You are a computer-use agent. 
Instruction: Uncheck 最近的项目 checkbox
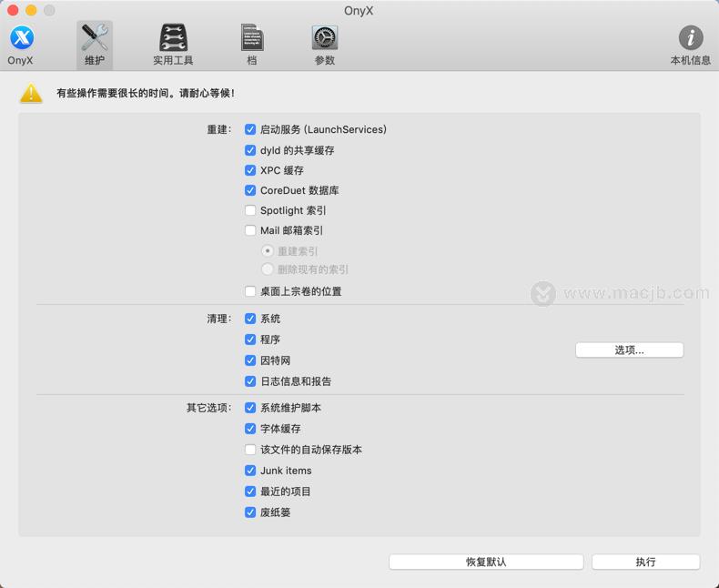(x=250, y=492)
